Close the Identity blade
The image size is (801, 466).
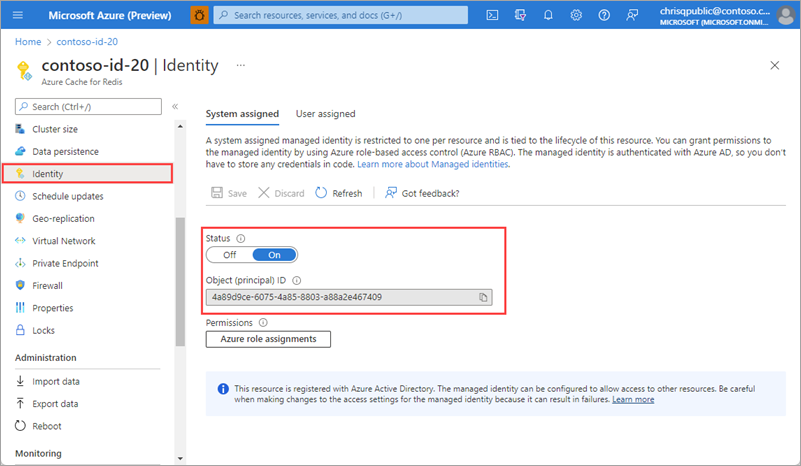(774, 65)
